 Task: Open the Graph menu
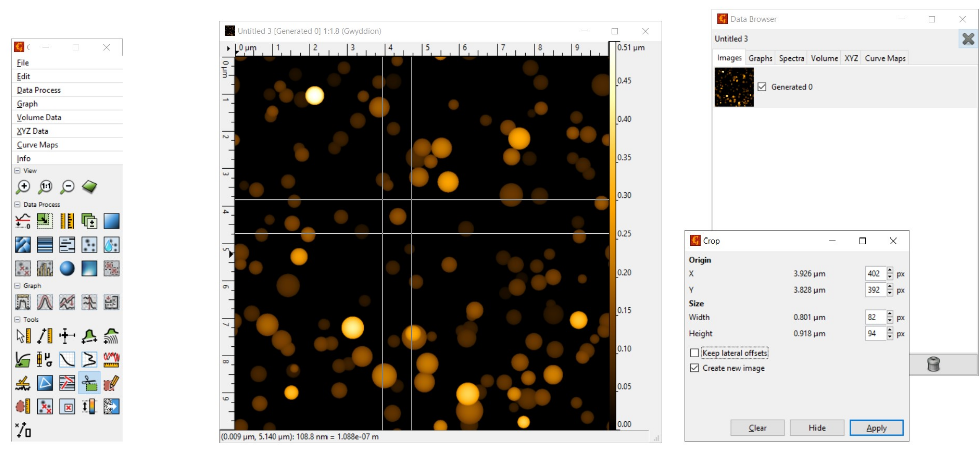pyautogui.click(x=67, y=104)
